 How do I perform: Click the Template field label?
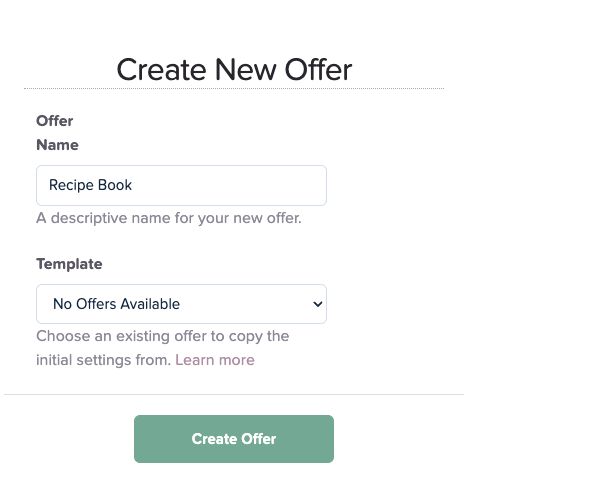69,264
